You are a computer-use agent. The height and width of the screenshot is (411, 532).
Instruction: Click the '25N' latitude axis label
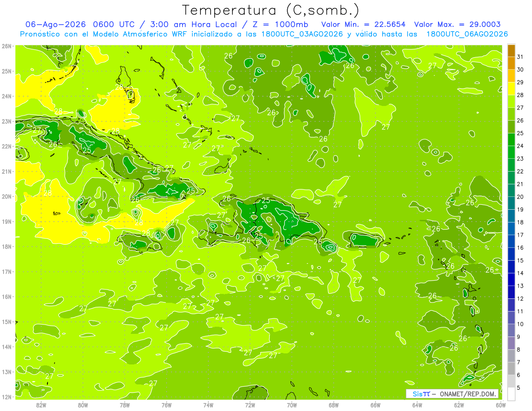click(7, 71)
